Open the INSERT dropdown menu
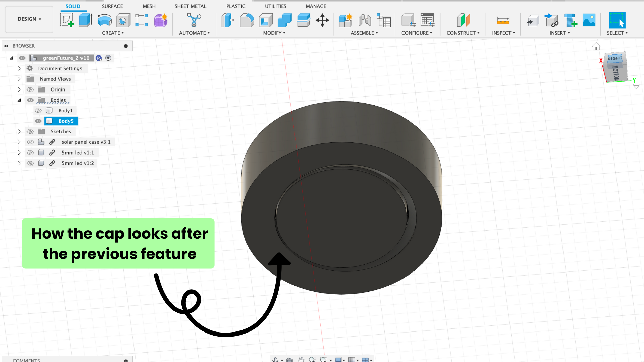 (x=560, y=33)
